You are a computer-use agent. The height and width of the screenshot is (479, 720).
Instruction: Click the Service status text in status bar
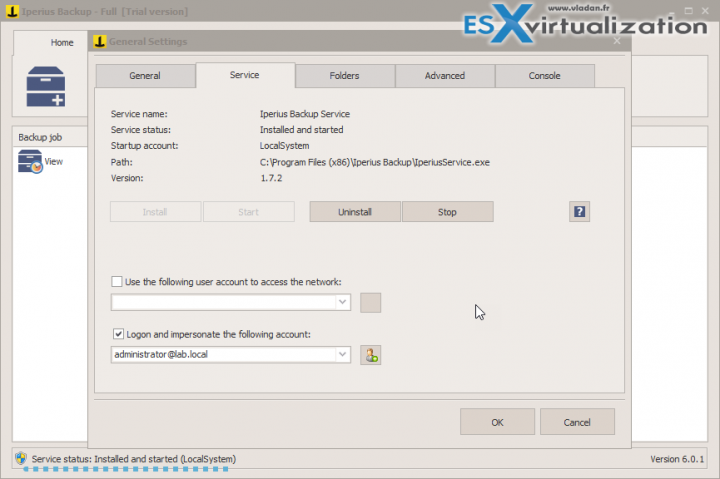point(134,459)
